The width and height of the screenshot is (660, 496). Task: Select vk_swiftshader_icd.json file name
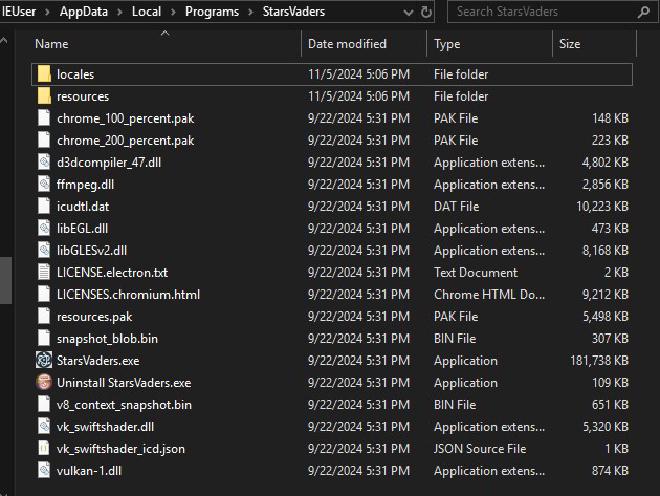coord(121,449)
